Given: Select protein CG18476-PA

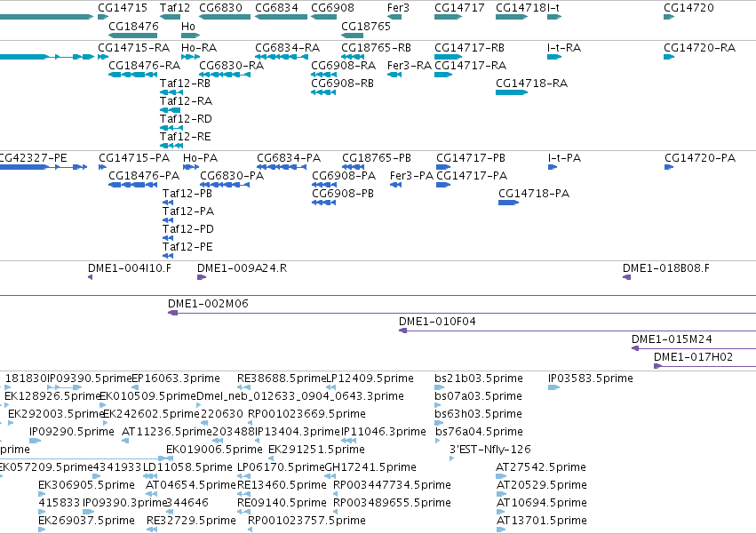Looking at the screenshot, I should [144, 176].
